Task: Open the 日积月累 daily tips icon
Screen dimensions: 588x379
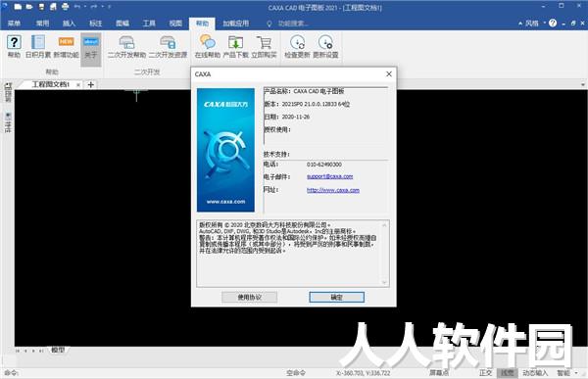Action: (x=38, y=46)
